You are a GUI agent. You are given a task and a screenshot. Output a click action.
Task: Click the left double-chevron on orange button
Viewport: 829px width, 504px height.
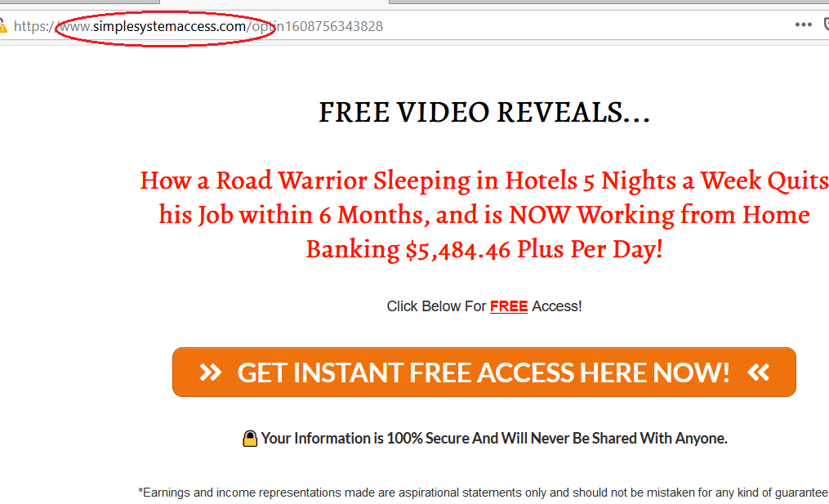[210, 372]
